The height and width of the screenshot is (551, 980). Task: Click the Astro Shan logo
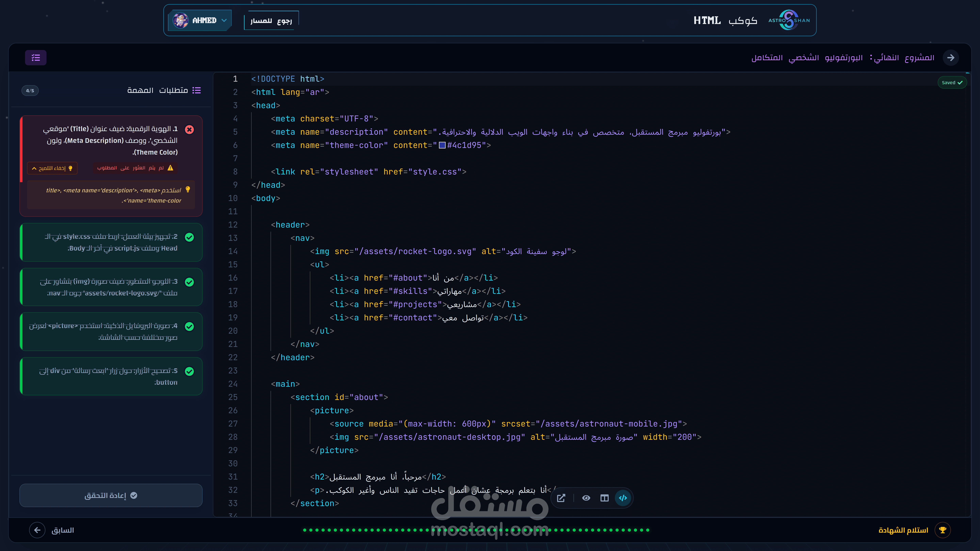tap(789, 20)
